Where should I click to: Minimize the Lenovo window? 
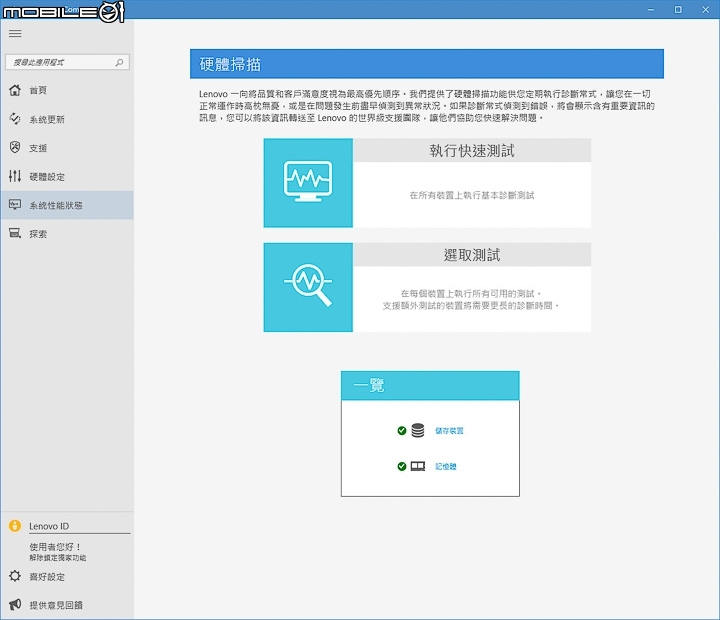651,10
